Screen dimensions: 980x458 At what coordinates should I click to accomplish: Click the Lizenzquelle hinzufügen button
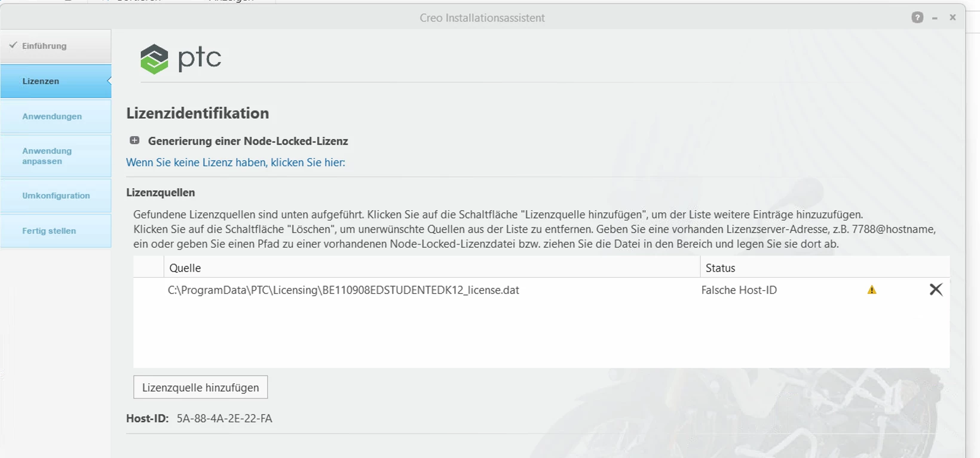200,388
